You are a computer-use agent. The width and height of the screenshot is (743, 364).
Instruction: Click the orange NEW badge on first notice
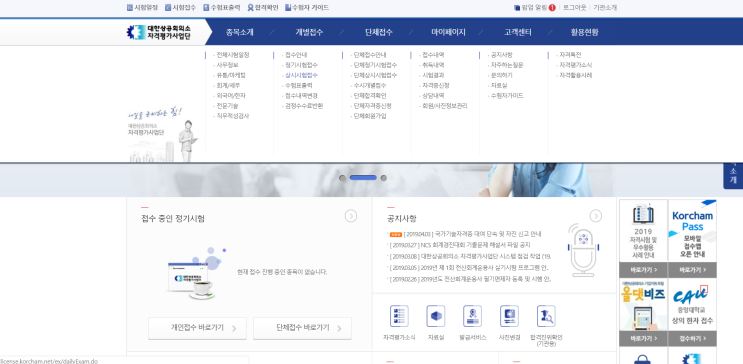pos(396,234)
